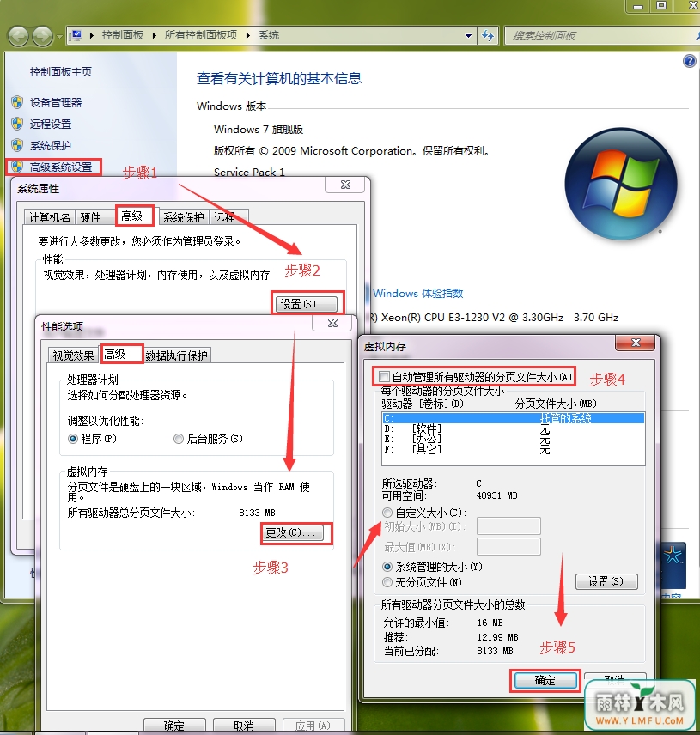Switch to 系统保护 tab in 系统属性
This screenshot has width=700, height=735.
183,217
